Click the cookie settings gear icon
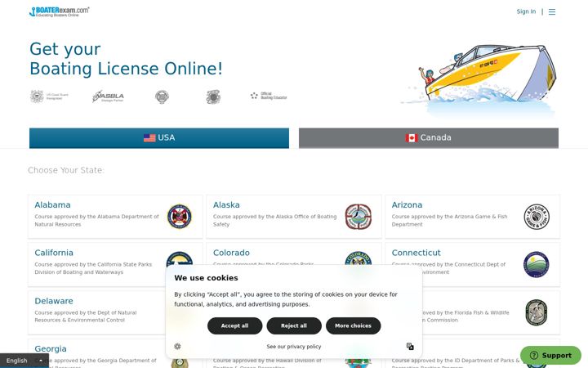588x368 pixels. (177, 346)
